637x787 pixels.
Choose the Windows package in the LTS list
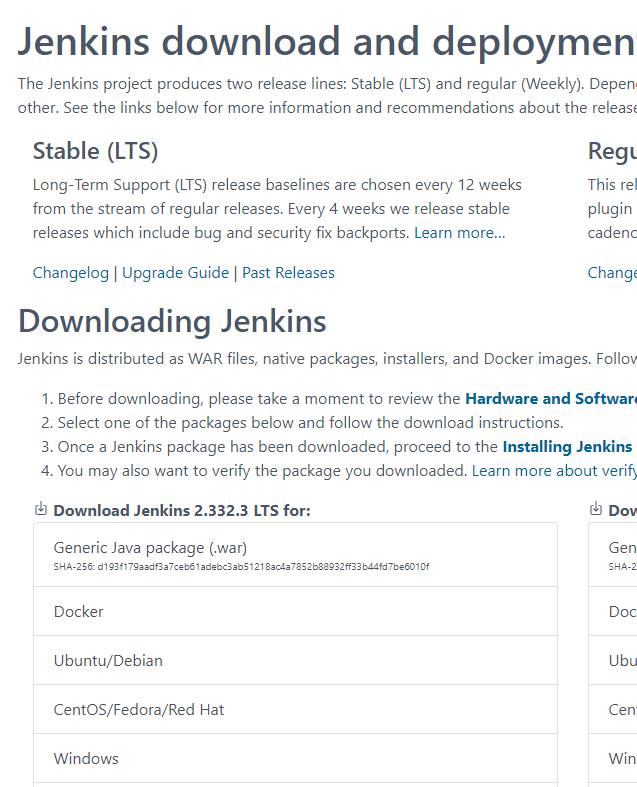86,759
